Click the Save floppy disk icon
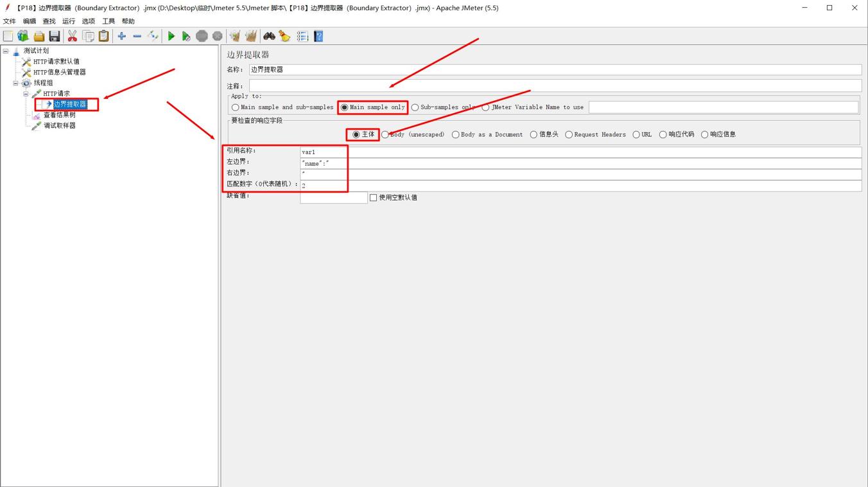Image resolution: width=868 pixels, height=487 pixels. click(x=55, y=37)
